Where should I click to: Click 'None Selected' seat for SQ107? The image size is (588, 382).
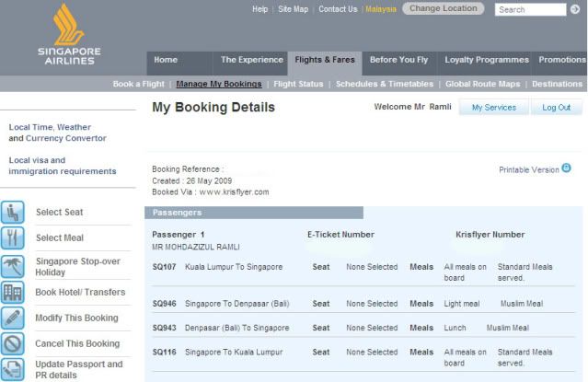coord(372,267)
